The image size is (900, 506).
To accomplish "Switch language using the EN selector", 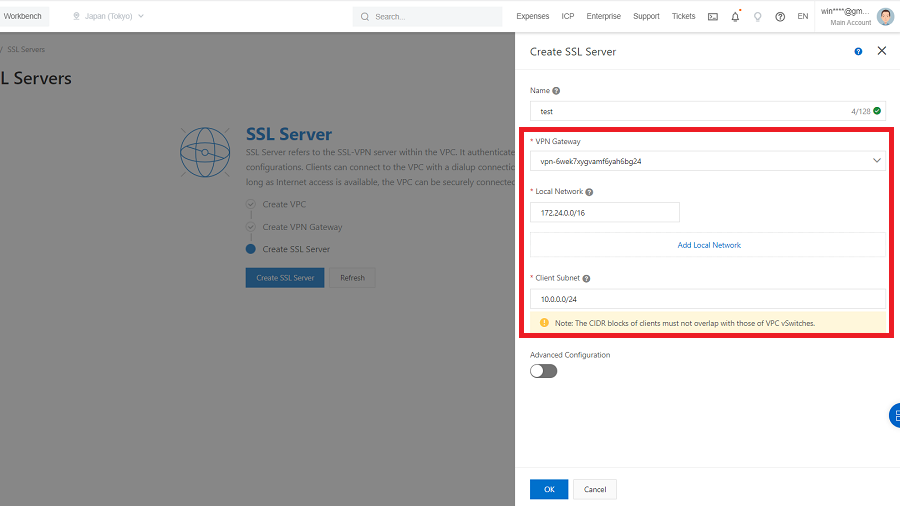I will pos(802,17).
